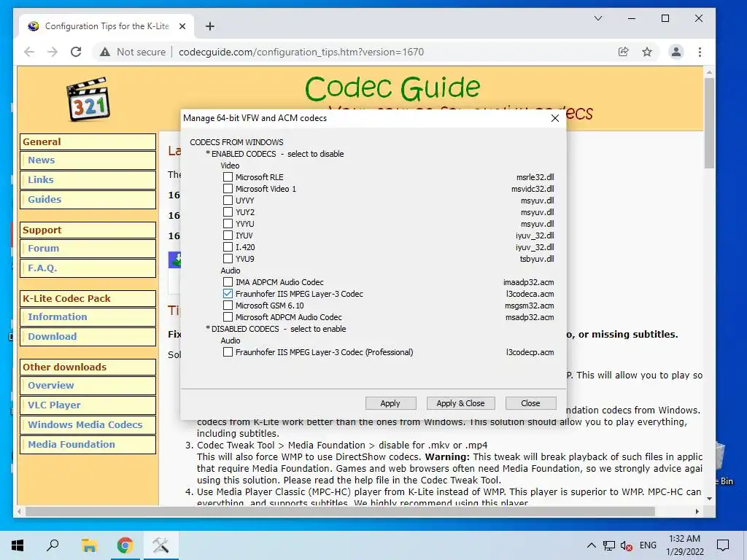Open the Chrome three-dot menu
Screen dimensions: 747x560
700,52
